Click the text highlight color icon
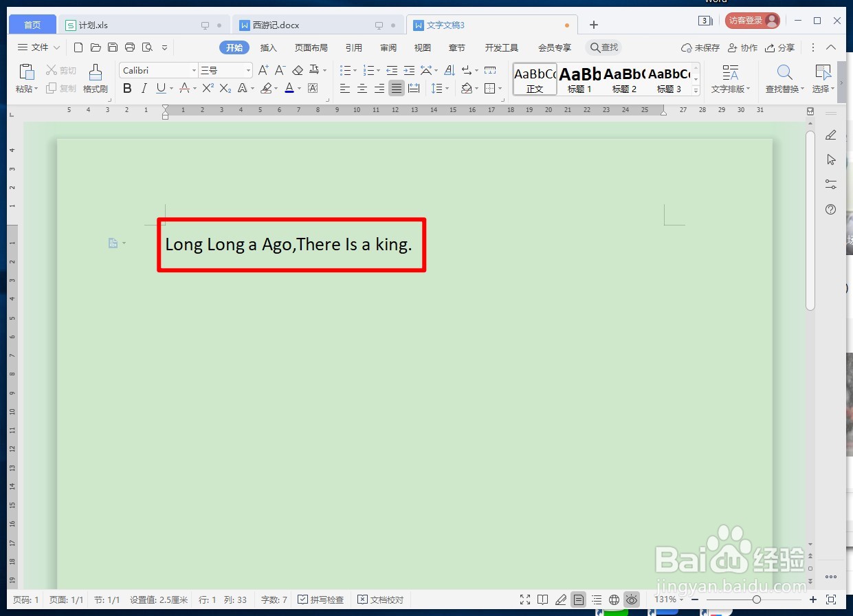Screen dimensions: 853x616 (x=267, y=88)
